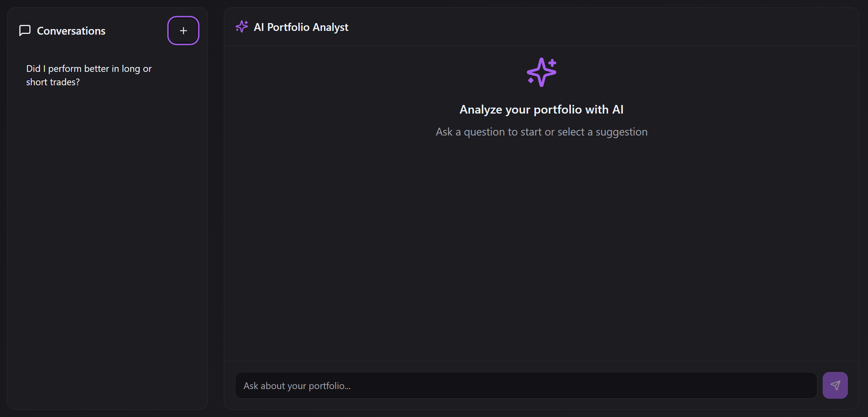
Task: Click the AI Portfolio Analyst title
Action: (301, 27)
